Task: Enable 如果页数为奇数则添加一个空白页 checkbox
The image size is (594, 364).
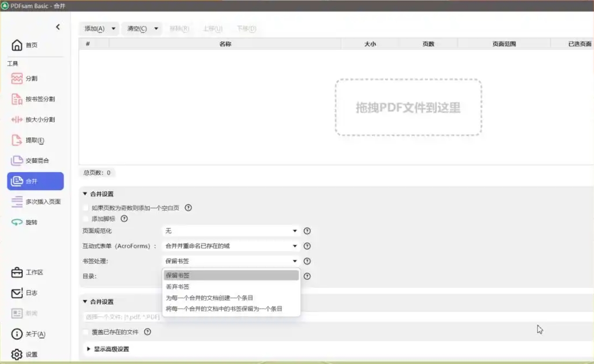Action: coord(86,208)
